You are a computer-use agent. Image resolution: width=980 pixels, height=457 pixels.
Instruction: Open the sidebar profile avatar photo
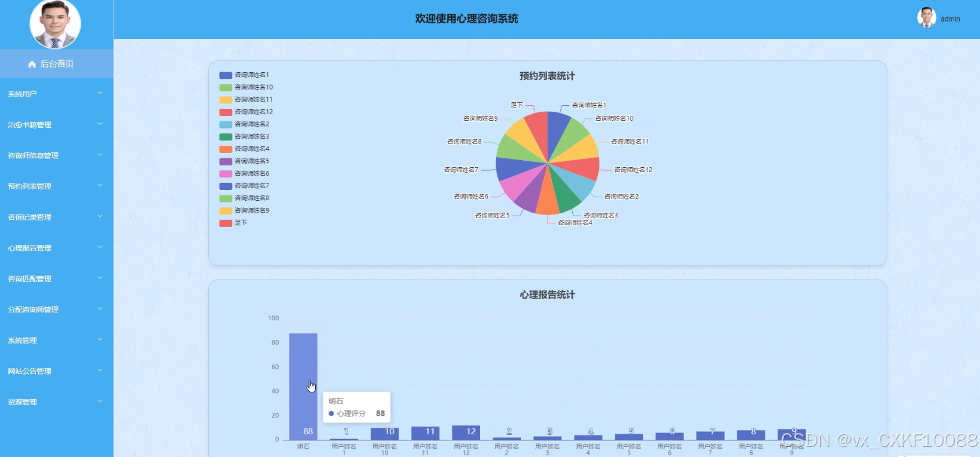55,24
